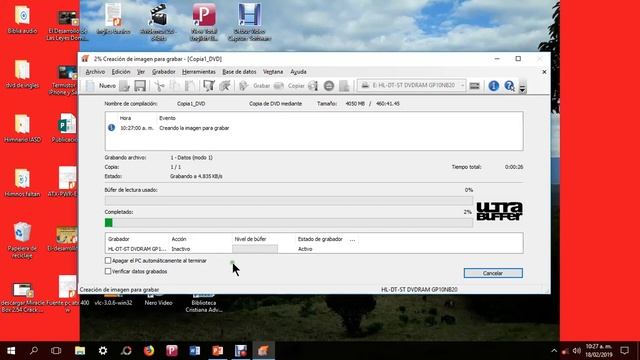Open the Ver menu
The height and width of the screenshot is (360, 640).
click(141, 72)
